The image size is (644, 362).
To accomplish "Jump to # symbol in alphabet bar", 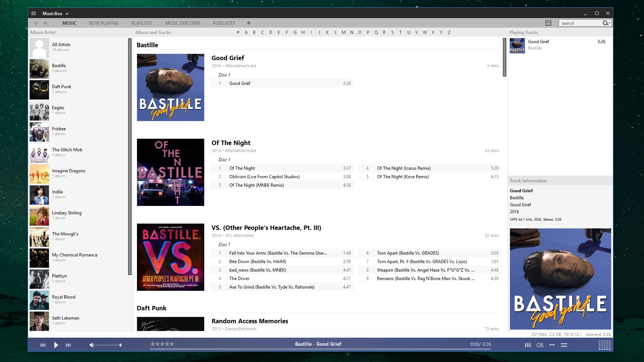I will tap(238, 32).
